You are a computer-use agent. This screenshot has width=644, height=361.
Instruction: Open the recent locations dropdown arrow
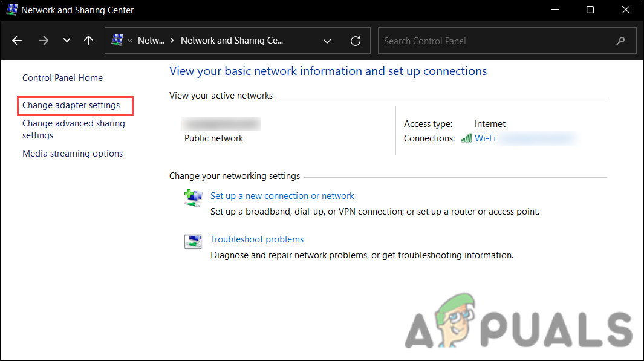(67, 41)
